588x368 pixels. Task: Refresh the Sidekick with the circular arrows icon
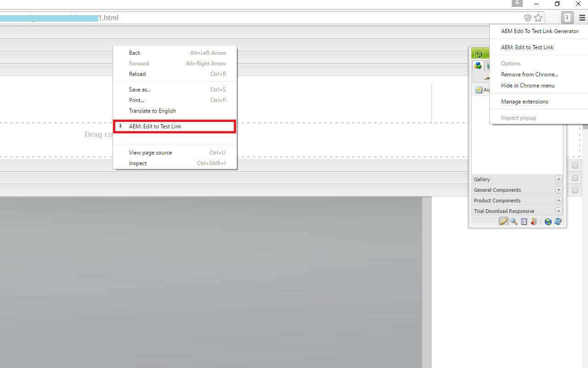(558, 221)
